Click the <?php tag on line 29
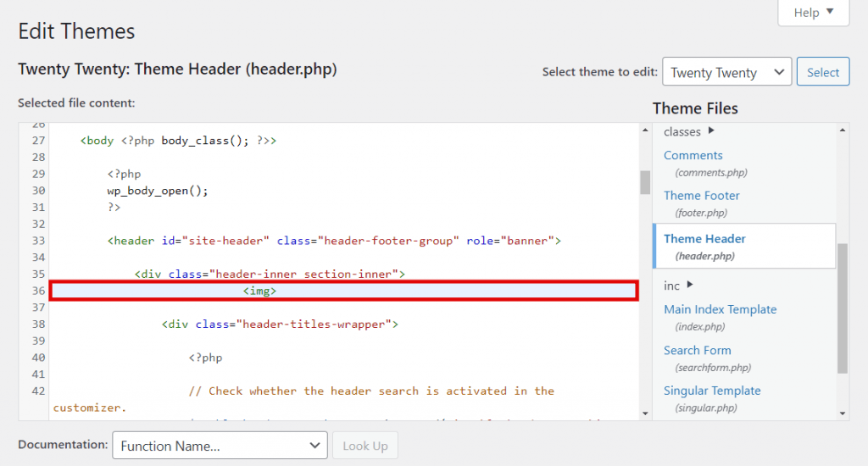 pos(124,174)
